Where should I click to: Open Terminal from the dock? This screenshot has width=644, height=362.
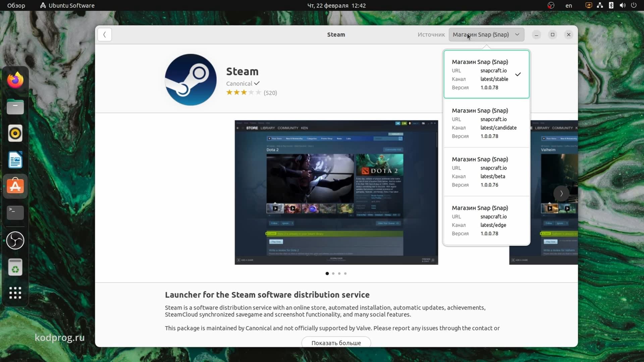pyautogui.click(x=15, y=213)
